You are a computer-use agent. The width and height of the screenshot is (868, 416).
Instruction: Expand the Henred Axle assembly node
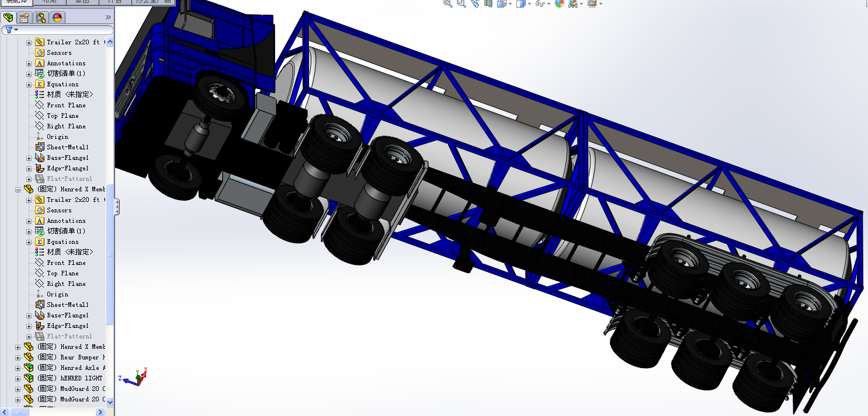coord(18,368)
